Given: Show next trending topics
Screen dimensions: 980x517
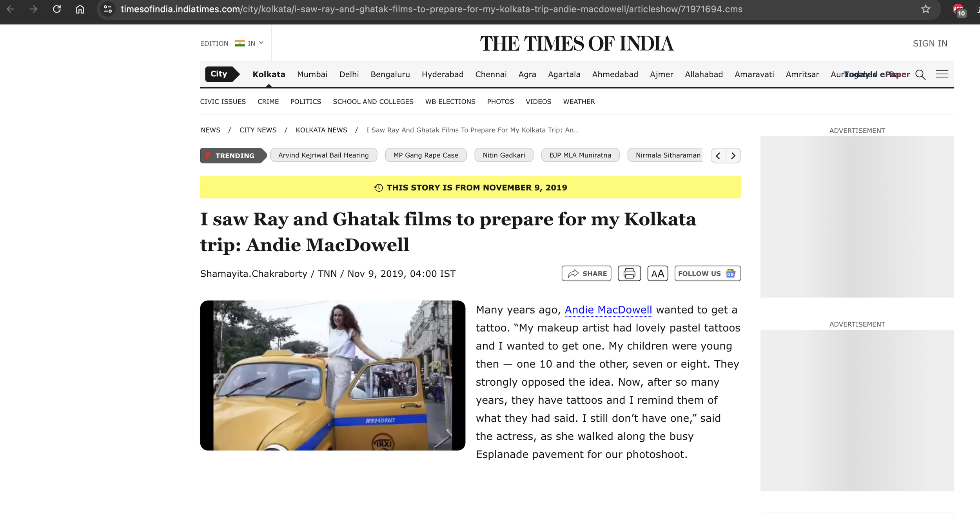Looking at the screenshot, I should pos(733,156).
